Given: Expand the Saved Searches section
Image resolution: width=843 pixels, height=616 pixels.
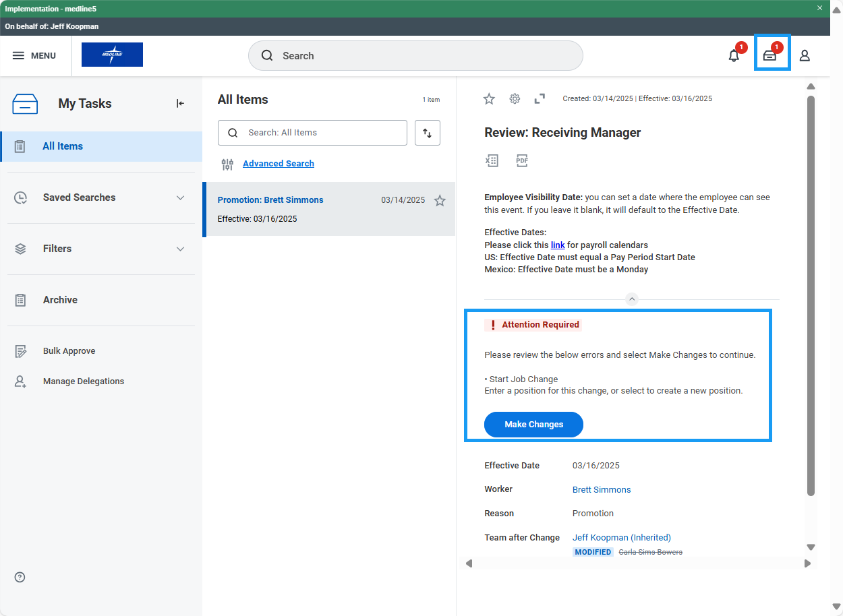Looking at the screenshot, I should point(180,197).
